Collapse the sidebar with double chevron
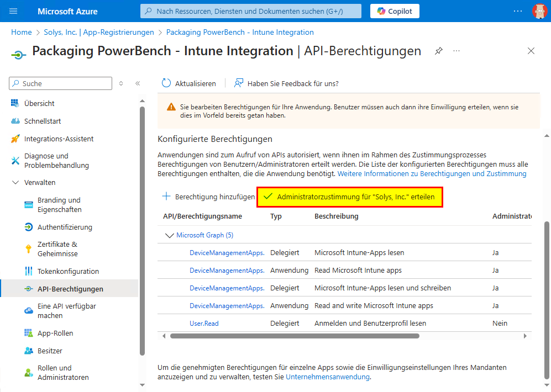 138,83
